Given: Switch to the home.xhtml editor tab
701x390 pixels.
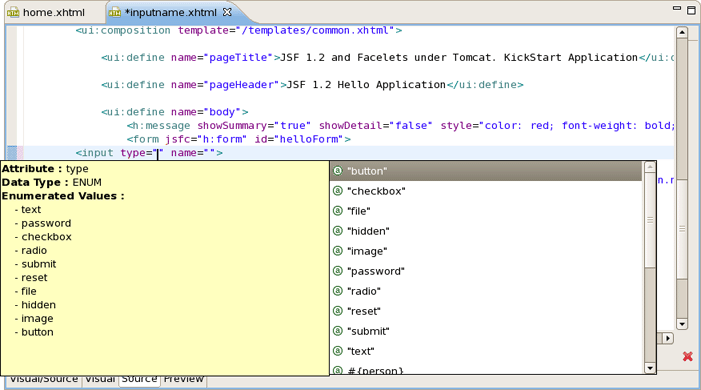Looking at the screenshot, I should click(x=53, y=13).
